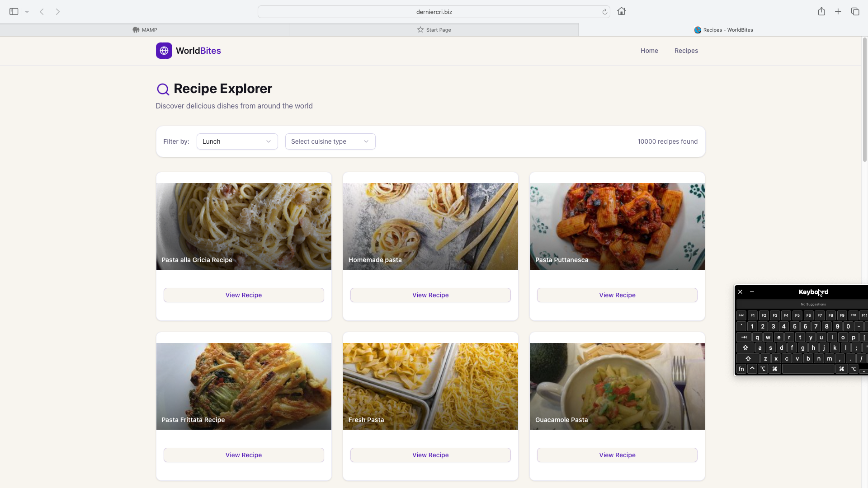Tap the space bar on on-screen keyboard

[808, 369]
